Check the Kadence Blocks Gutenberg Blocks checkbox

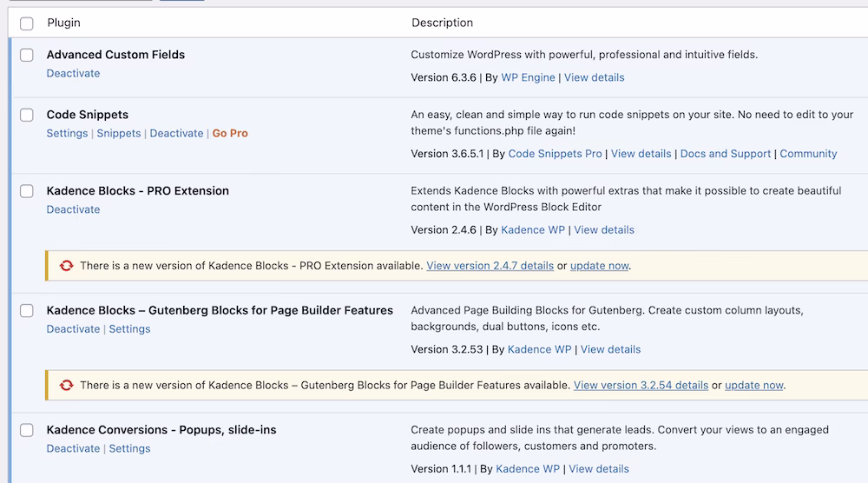click(x=27, y=311)
